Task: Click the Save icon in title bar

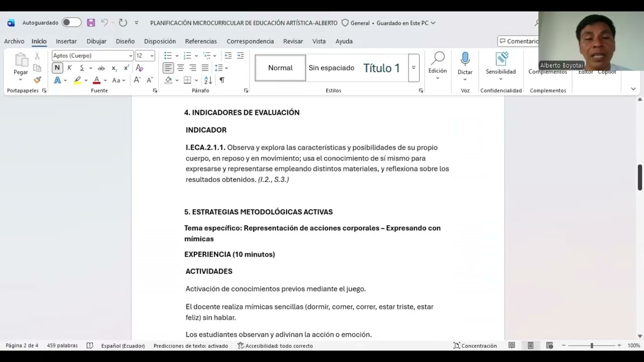Action: click(x=91, y=23)
